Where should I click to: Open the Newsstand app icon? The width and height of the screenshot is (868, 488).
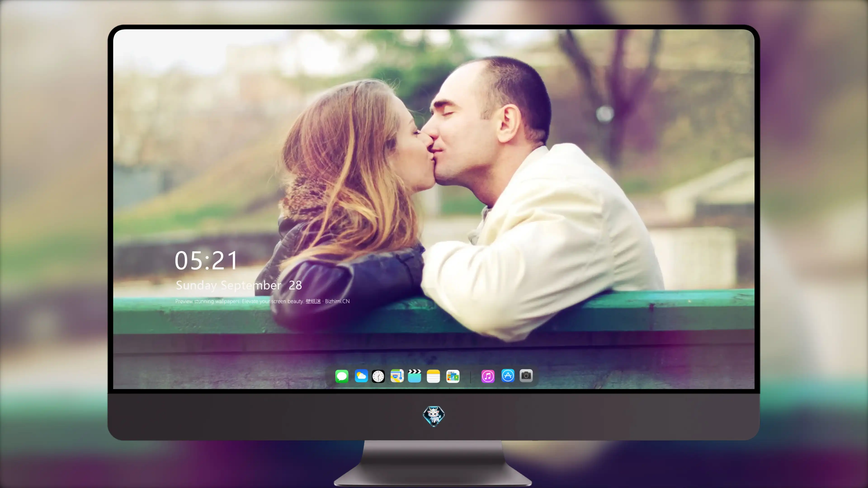pyautogui.click(x=453, y=376)
